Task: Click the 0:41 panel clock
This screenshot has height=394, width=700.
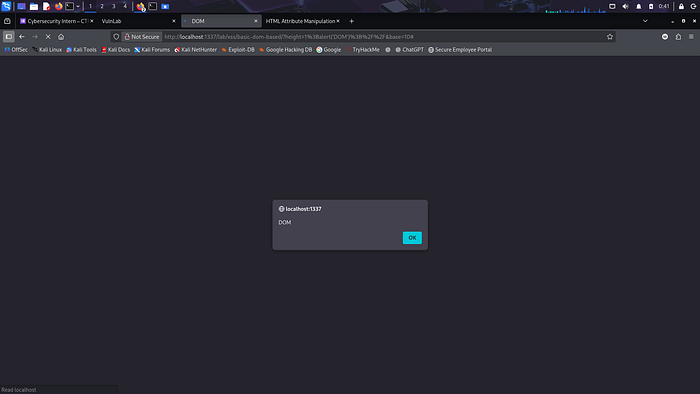Action: pyautogui.click(x=664, y=6)
